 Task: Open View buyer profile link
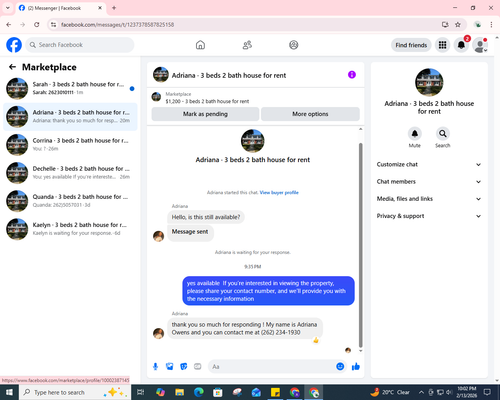tap(279, 192)
